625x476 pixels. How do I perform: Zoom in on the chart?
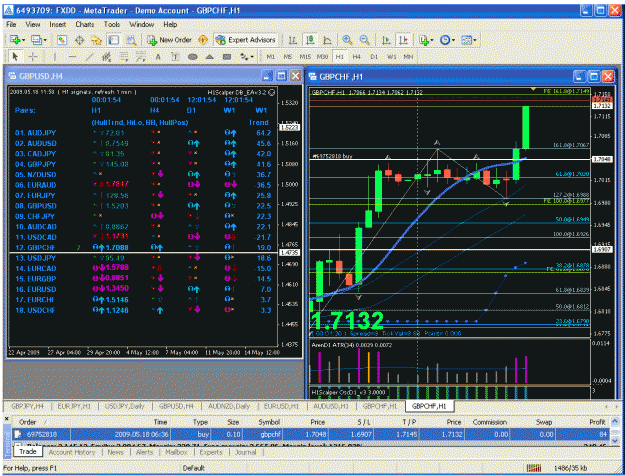tap(347, 40)
